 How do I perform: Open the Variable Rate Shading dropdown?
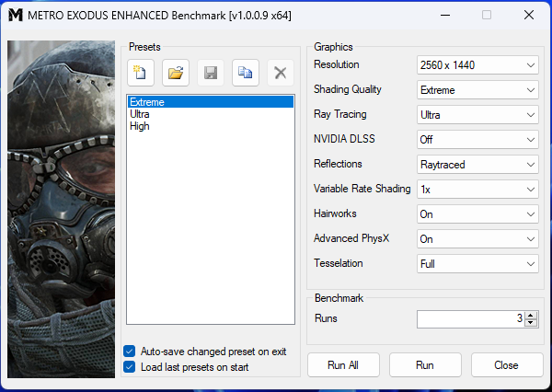click(x=477, y=190)
